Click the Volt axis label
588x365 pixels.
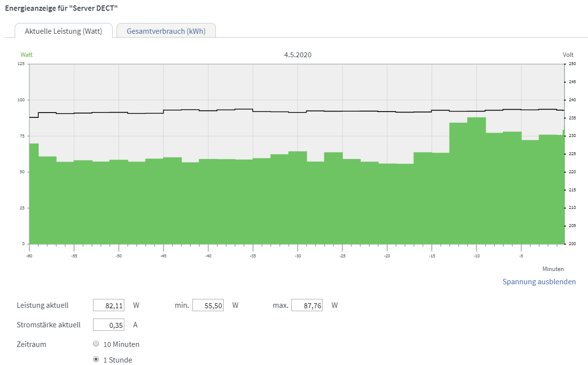[x=568, y=55]
